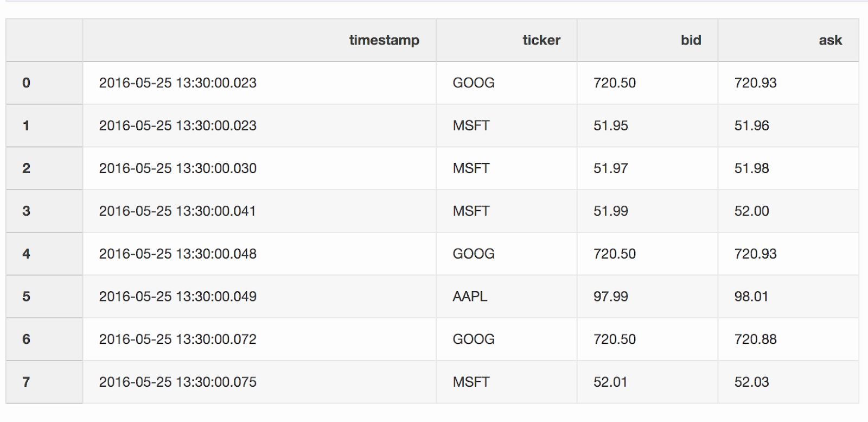Click the bid value 97.99
This screenshot has height=422, width=868.
pos(610,297)
